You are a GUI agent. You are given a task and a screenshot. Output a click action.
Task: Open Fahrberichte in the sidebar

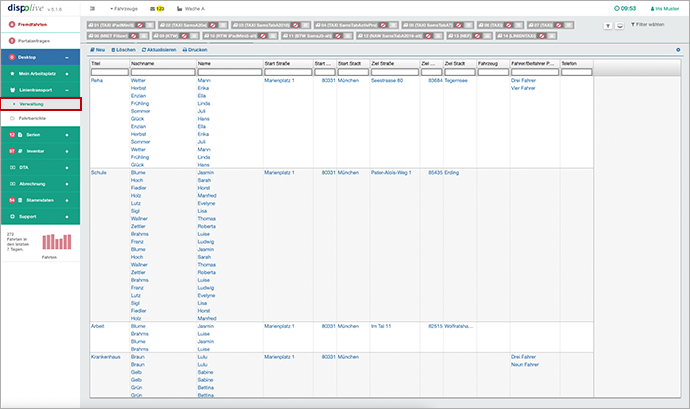tap(32, 118)
